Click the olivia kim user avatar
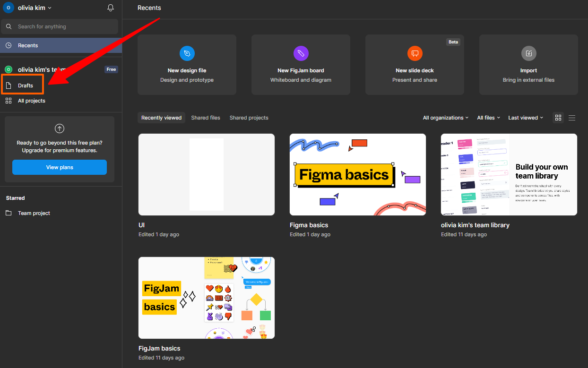Screen dimensions: 588x368 [x=8, y=8]
